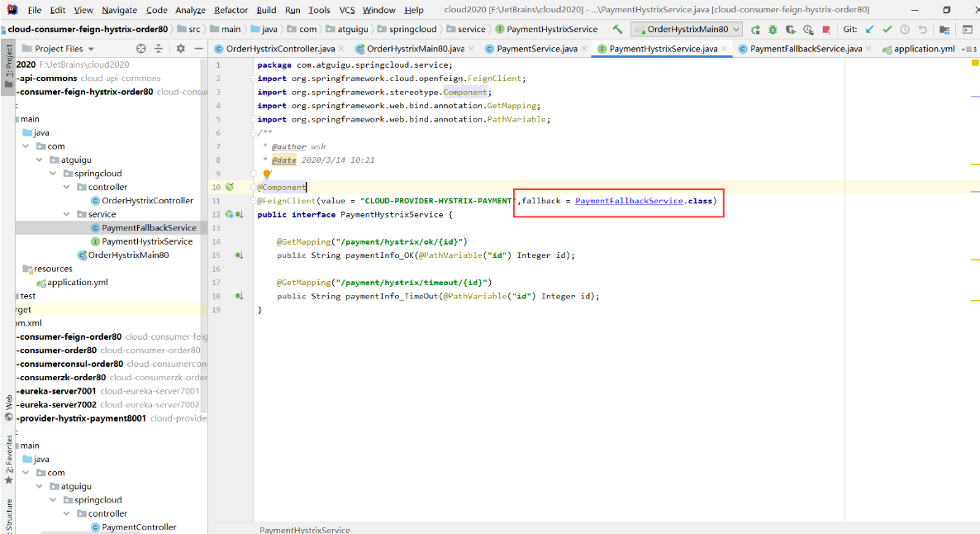Open the OrderHystrixMain80 run configuration dropdown

(x=686, y=29)
